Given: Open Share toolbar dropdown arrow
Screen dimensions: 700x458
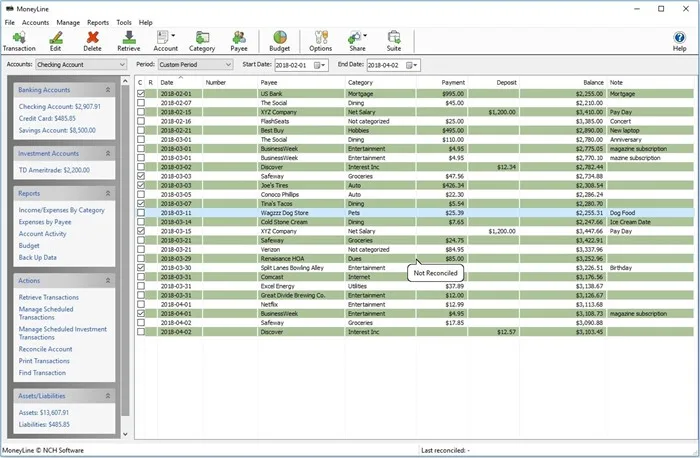Looking at the screenshot, I should pyautogui.click(x=365, y=36).
